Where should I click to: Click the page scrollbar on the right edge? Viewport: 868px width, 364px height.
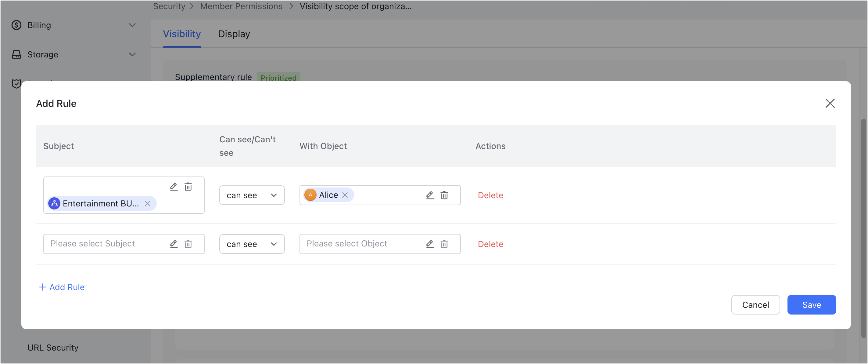coord(863,228)
